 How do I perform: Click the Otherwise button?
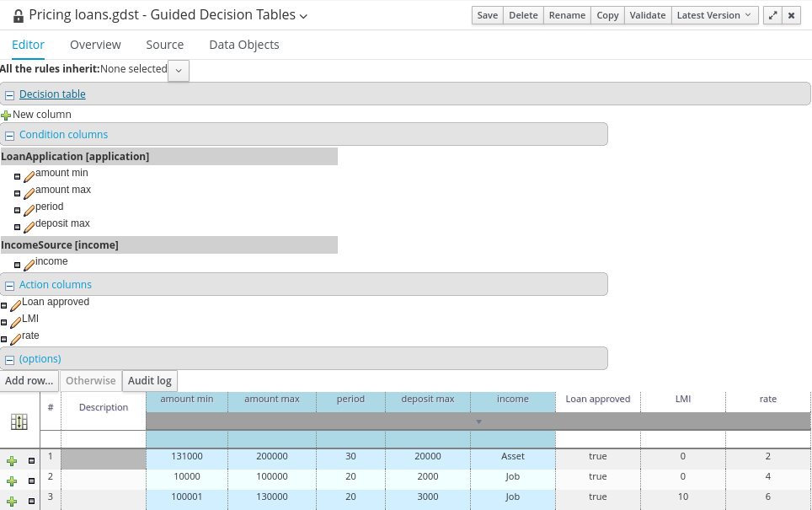tap(91, 381)
